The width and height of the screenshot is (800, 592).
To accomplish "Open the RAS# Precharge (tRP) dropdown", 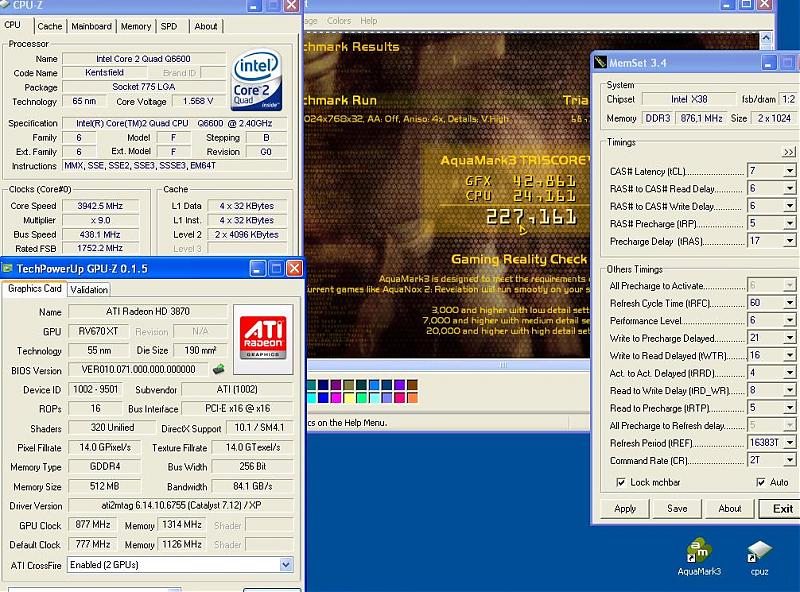I will click(x=789, y=223).
